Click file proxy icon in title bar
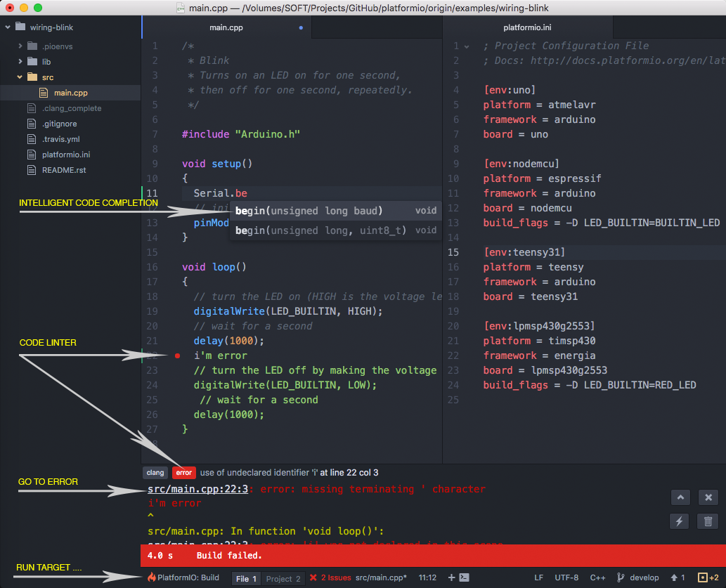Image resolution: width=726 pixels, height=588 pixels. (181, 8)
